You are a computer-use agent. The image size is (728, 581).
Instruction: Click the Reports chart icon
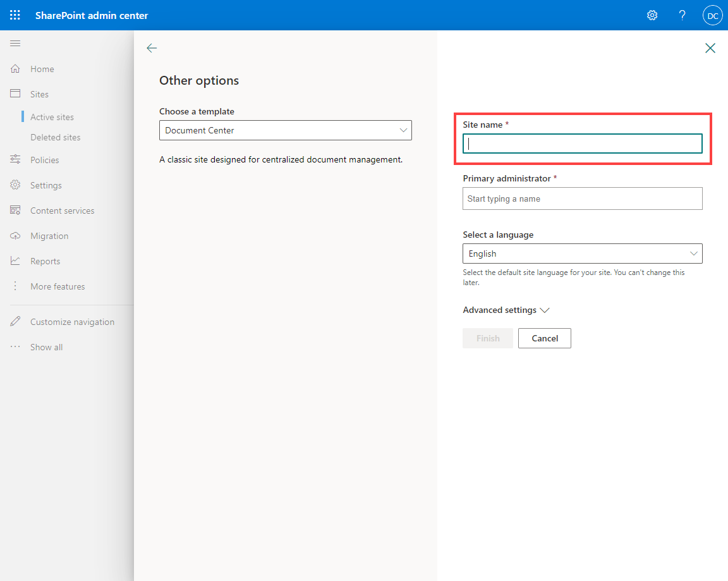click(x=15, y=260)
